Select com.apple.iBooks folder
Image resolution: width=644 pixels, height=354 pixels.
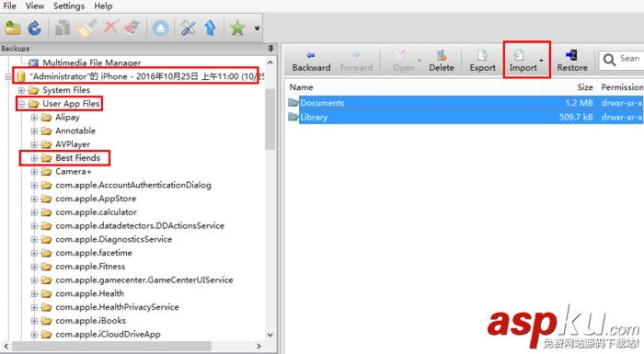(91, 320)
